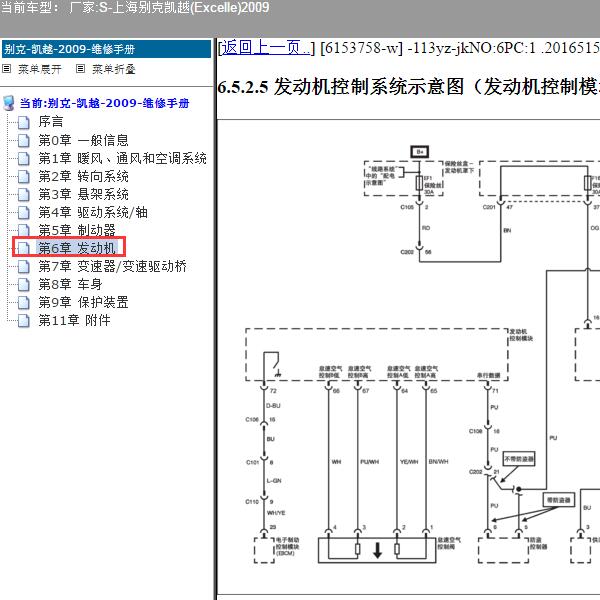Click the page icon beside 序言

[x=23, y=122]
